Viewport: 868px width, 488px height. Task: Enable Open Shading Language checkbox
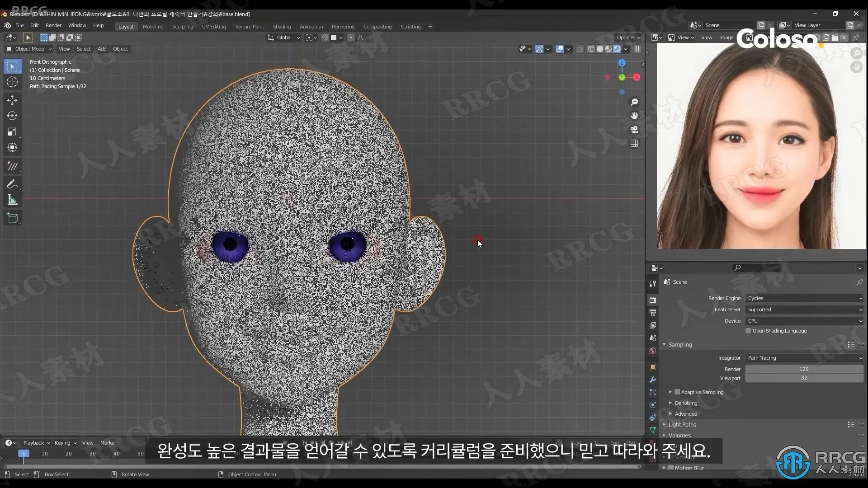(748, 331)
